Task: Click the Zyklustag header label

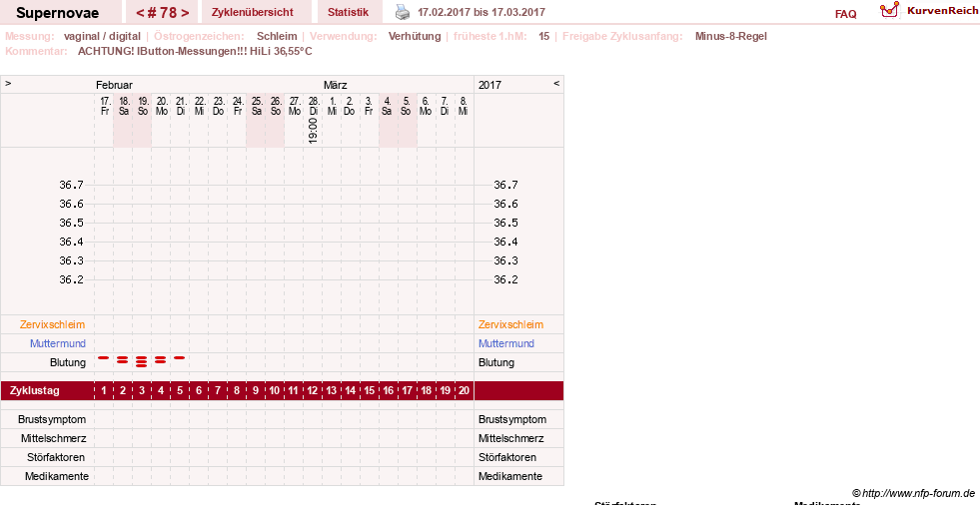Action: pyautogui.click(x=35, y=391)
